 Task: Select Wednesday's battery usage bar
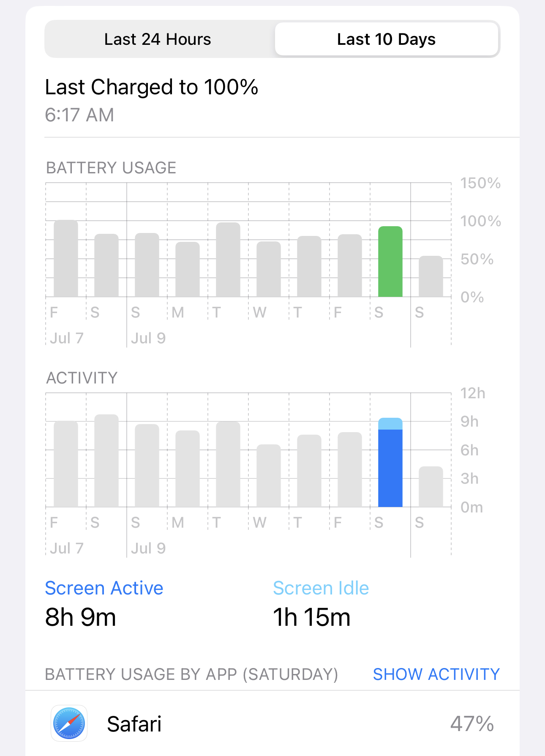[x=269, y=269]
